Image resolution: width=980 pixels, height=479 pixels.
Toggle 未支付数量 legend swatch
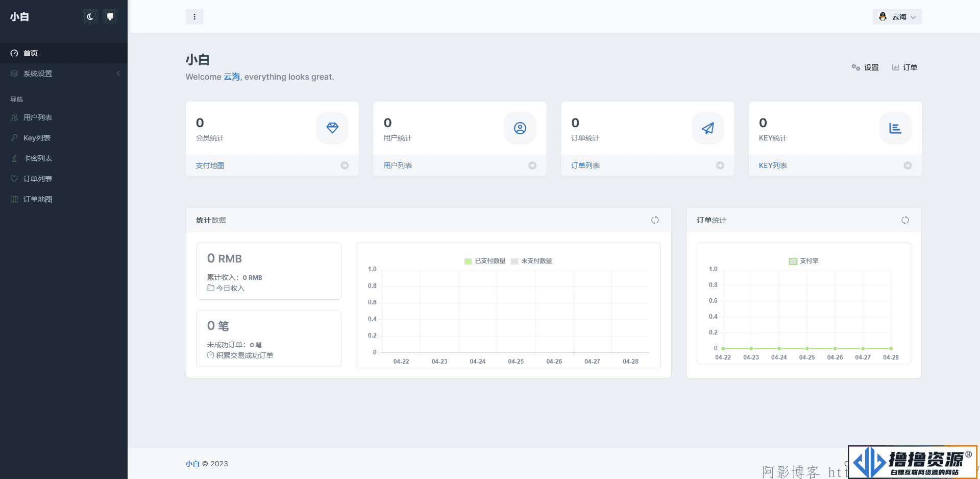(514, 261)
